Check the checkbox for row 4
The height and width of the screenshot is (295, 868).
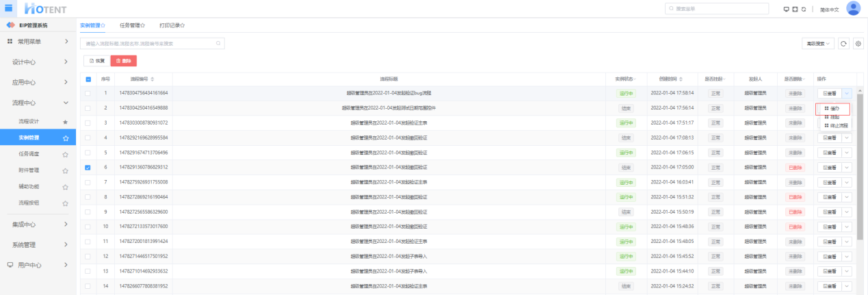(88, 138)
